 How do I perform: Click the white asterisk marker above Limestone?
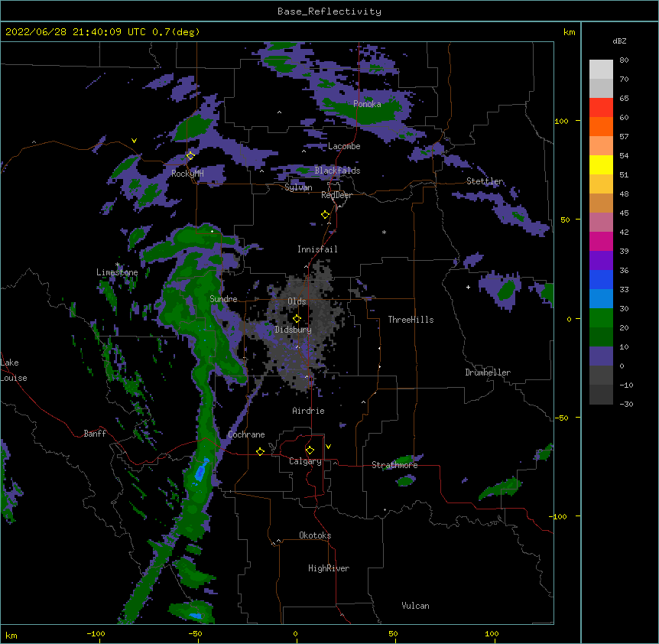118,265
